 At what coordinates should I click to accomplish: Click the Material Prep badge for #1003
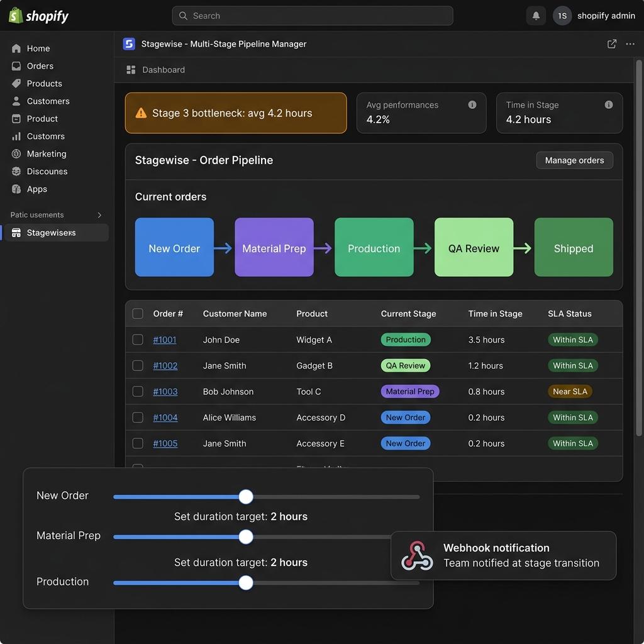[410, 391]
